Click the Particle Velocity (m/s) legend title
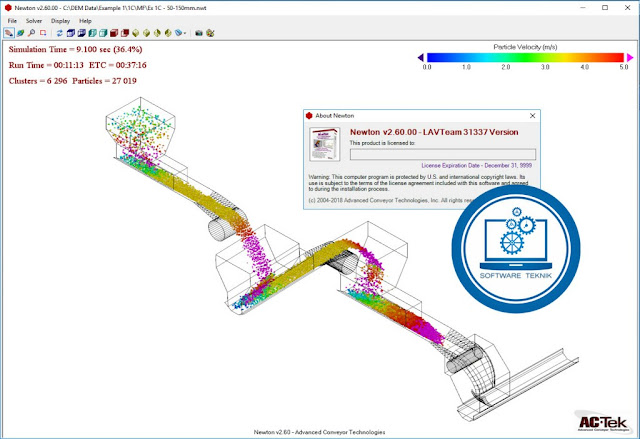Screen dimensions: 640x439 (x=525, y=47)
